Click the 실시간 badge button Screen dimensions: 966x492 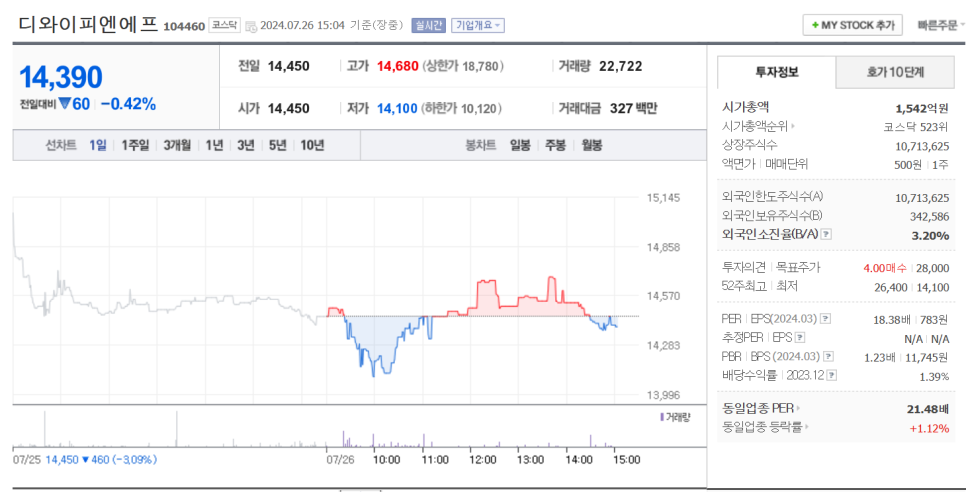point(428,25)
